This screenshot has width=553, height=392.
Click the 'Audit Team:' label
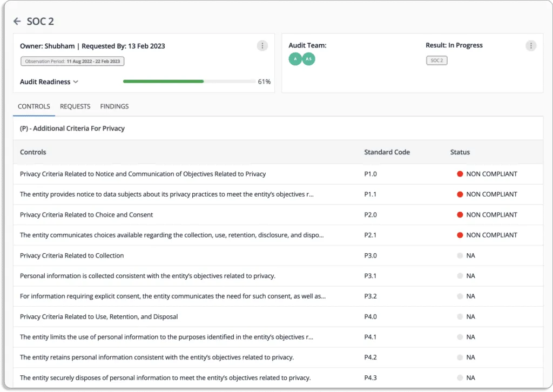tap(307, 45)
